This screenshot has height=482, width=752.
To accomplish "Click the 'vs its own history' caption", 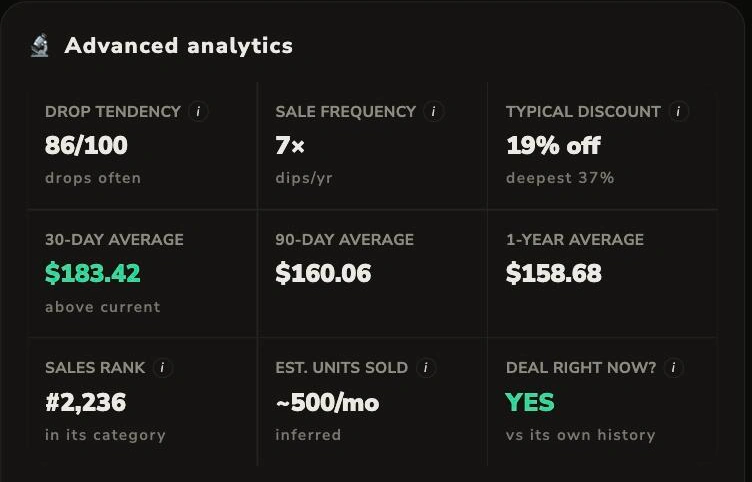I will pos(580,435).
